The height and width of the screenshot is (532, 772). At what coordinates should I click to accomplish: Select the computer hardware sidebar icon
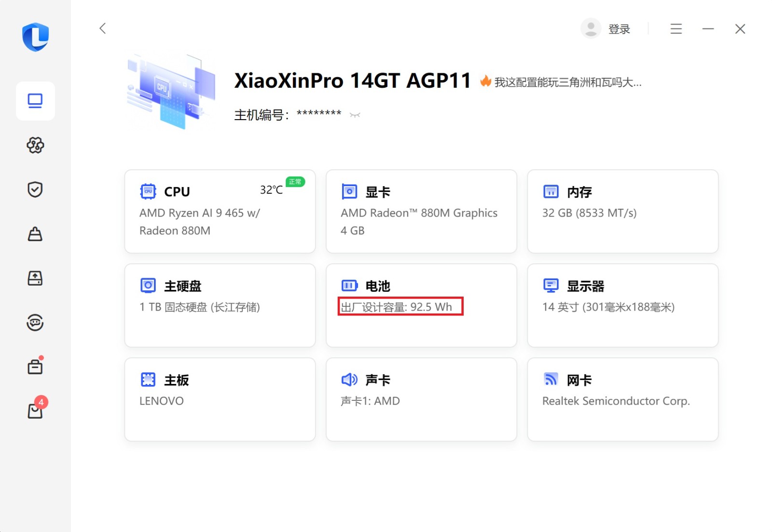coord(35,101)
